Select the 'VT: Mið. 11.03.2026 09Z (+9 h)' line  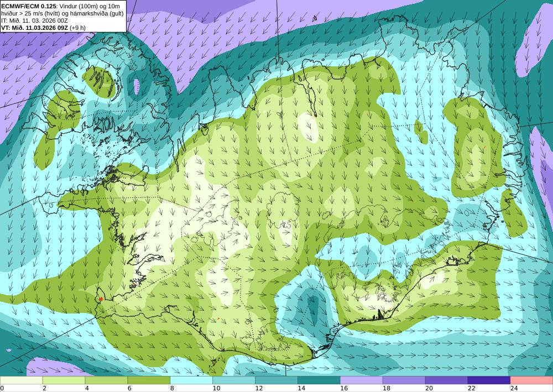click(43, 28)
